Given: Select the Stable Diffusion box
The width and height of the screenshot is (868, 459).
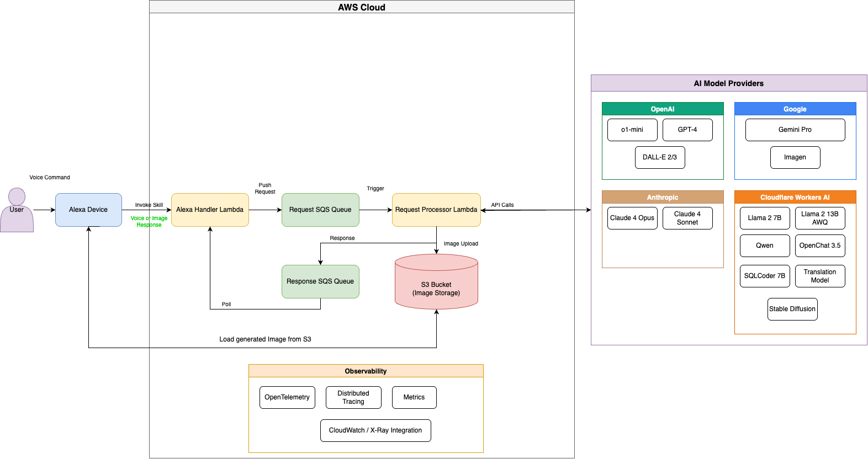Looking at the screenshot, I should [792, 309].
